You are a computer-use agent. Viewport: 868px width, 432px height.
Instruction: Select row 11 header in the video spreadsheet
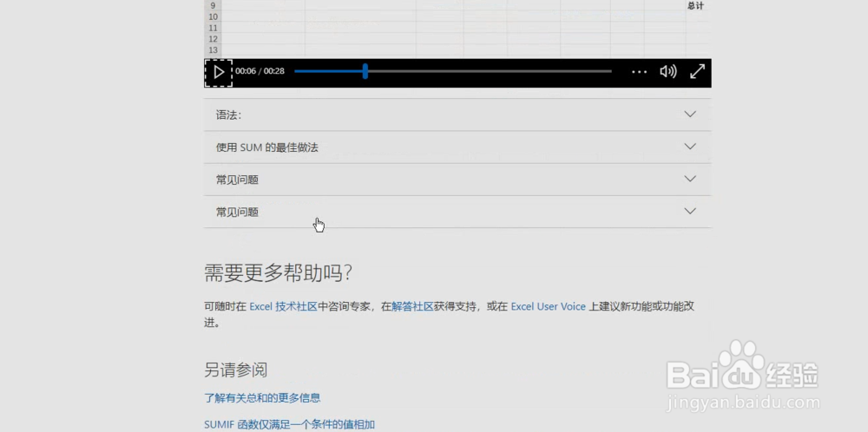(x=214, y=28)
